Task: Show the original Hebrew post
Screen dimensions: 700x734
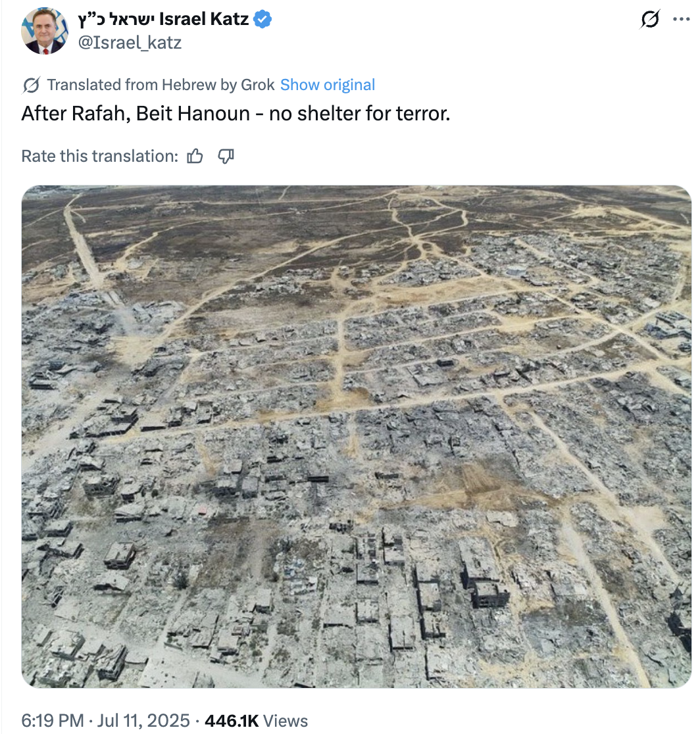Action: 327,85
